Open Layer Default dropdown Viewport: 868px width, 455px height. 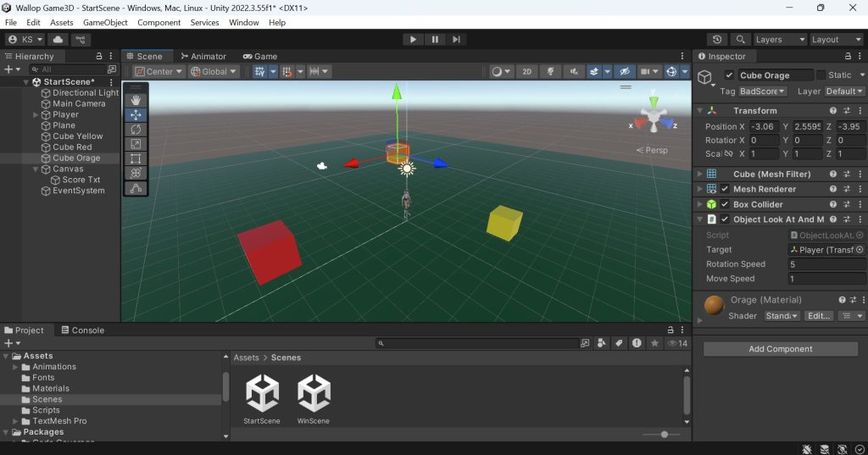pos(843,92)
